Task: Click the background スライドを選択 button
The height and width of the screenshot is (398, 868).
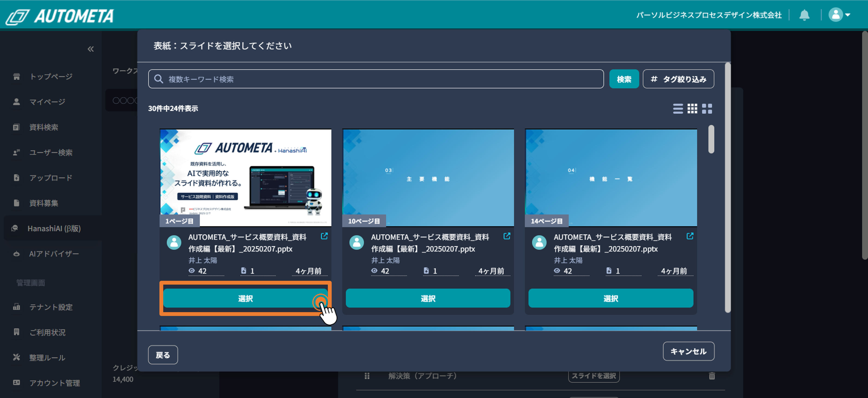Action: [594, 376]
